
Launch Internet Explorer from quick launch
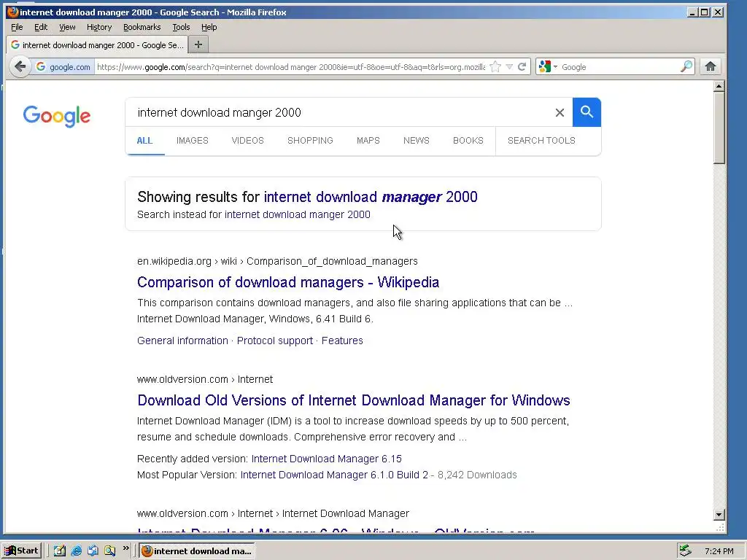point(76,551)
